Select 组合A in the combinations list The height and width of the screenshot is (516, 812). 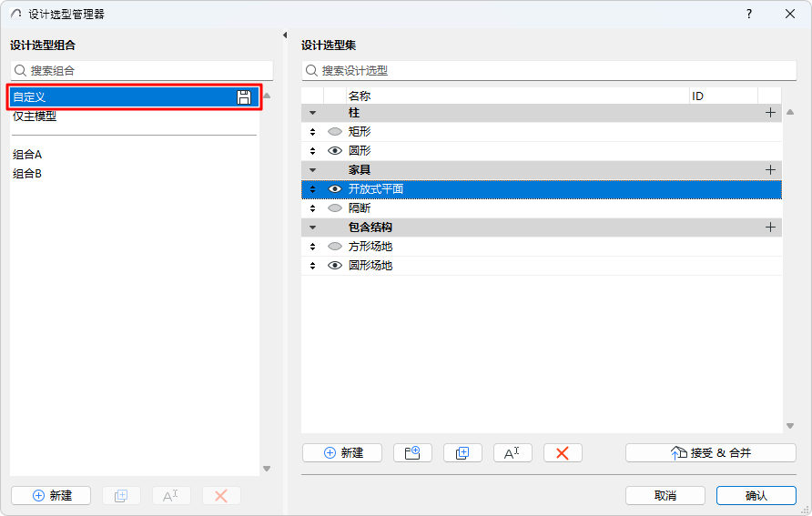pyautogui.click(x=134, y=154)
